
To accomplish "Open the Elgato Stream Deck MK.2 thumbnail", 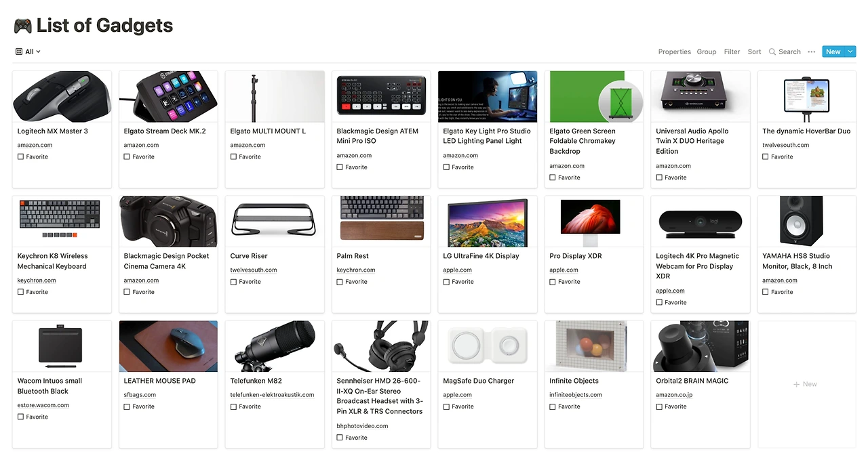I will tap(168, 96).
